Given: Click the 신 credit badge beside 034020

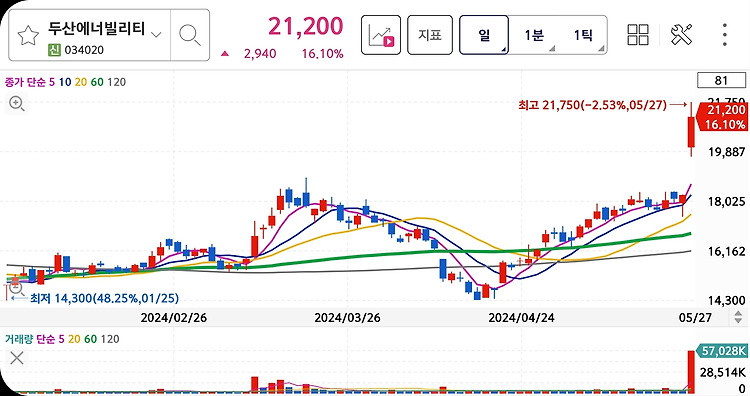Looking at the screenshot, I should pos(54,50).
